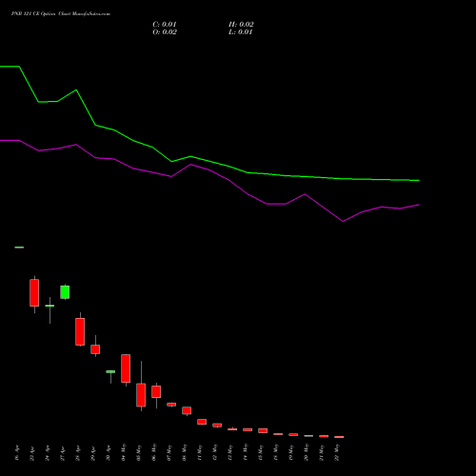Select the 06 May date label
This screenshot has height=476, width=476.
[154, 452]
